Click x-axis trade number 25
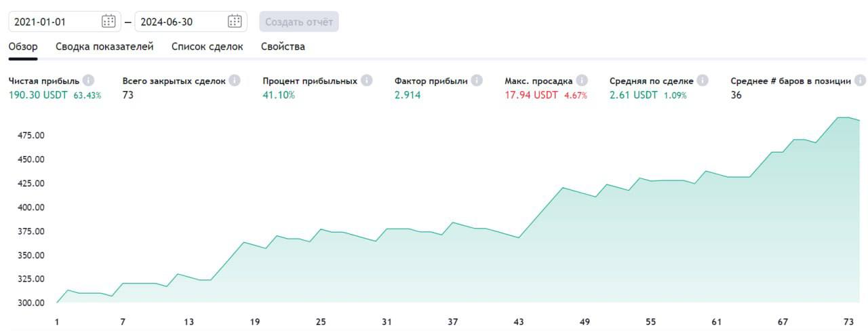 tap(321, 322)
